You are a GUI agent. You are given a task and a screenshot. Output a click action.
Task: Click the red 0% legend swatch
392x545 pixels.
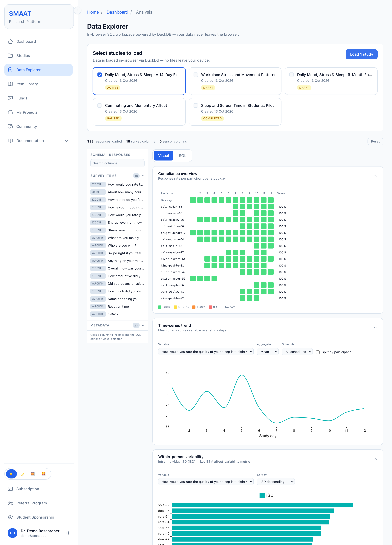[210, 307]
